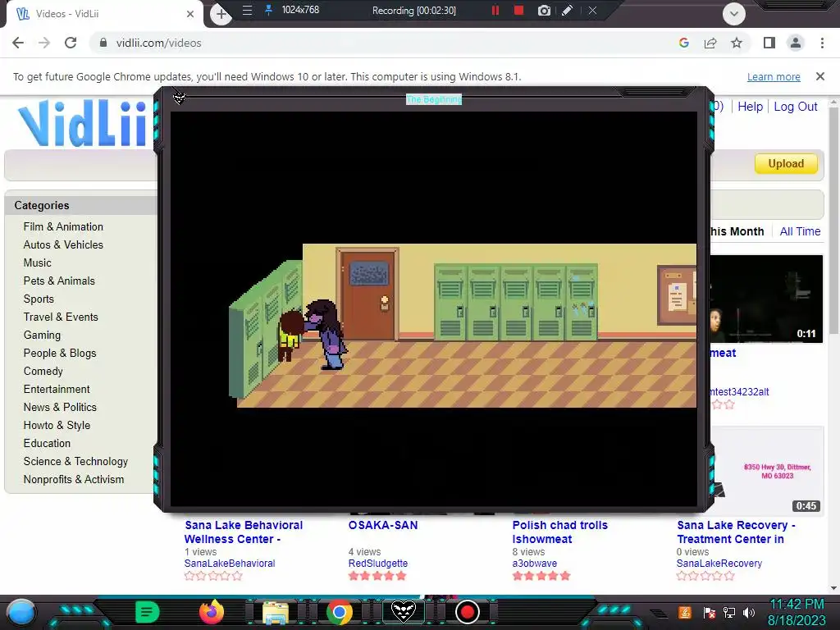Bookmark this page with the star icon
The height and width of the screenshot is (630, 840).
tap(737, 43)
